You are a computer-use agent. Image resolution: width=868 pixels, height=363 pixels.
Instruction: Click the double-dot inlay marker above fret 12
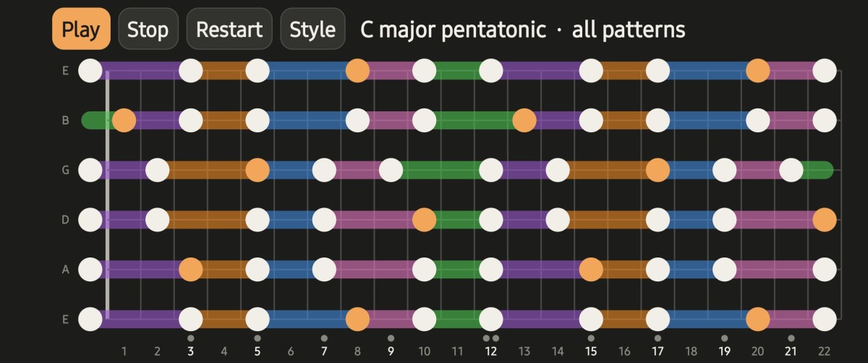[x=491, y=338]
